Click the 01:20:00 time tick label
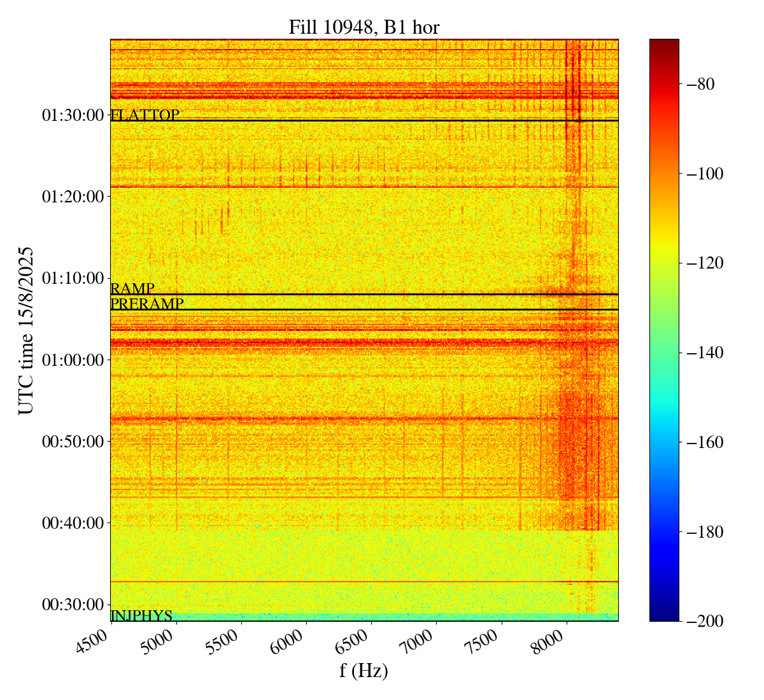This screenshot has width=764, height=700. pyautogui.click(x=73, y=197)
